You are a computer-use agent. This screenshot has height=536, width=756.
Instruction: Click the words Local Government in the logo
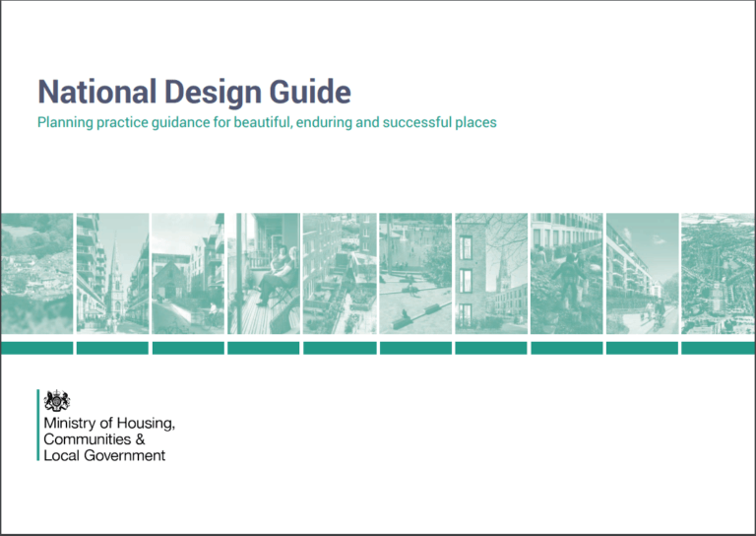[104, 455]
